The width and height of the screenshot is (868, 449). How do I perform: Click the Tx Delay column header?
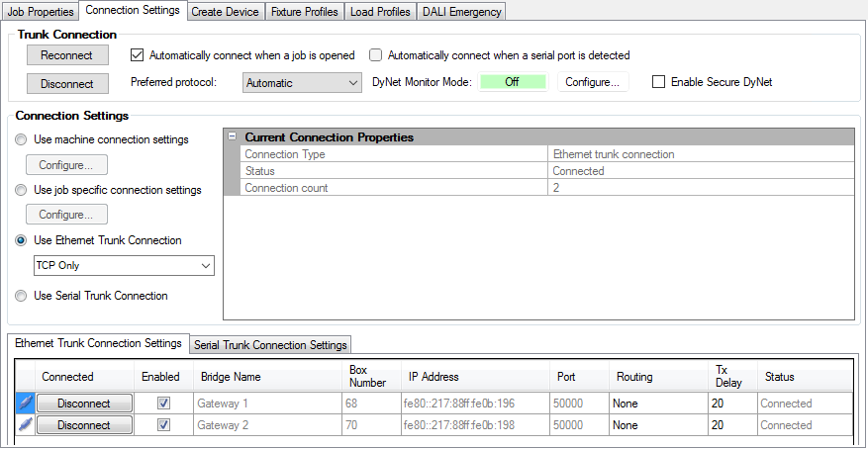[732, 377]
